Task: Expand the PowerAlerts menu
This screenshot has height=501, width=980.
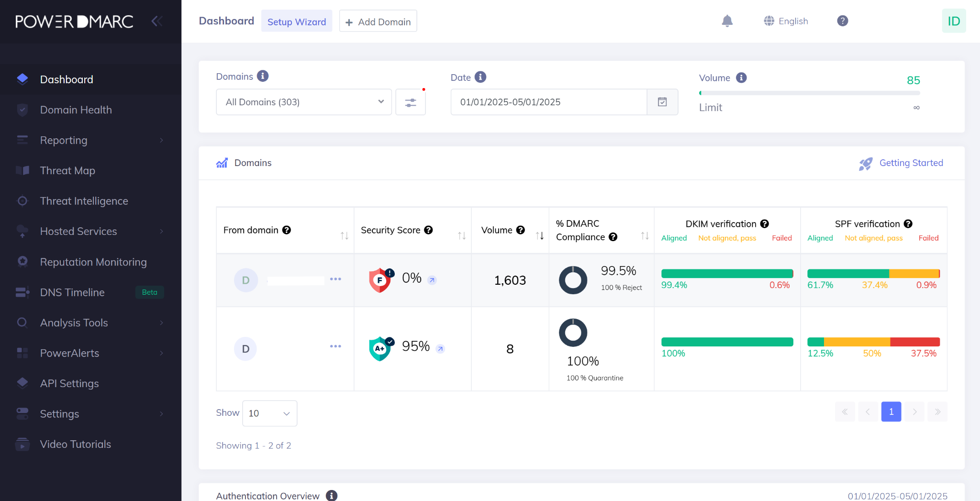Action: click(x=90, y=353)
